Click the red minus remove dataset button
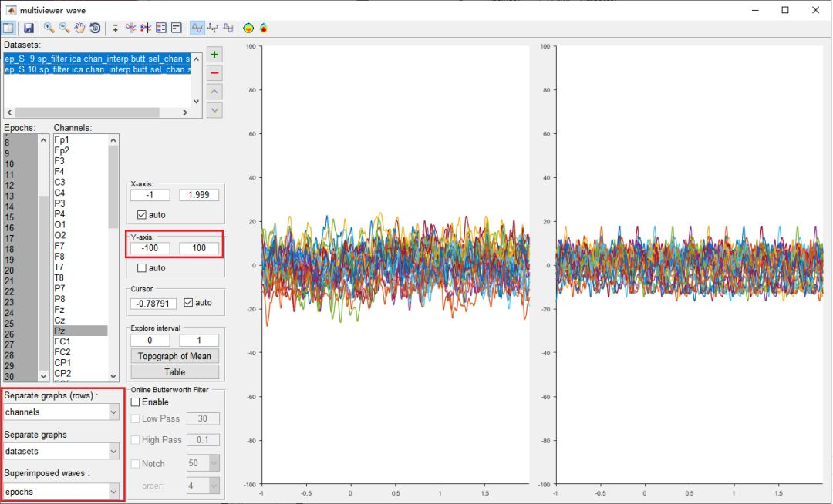The width and height of the screenshot is (833, 504). tap(215, 73)
